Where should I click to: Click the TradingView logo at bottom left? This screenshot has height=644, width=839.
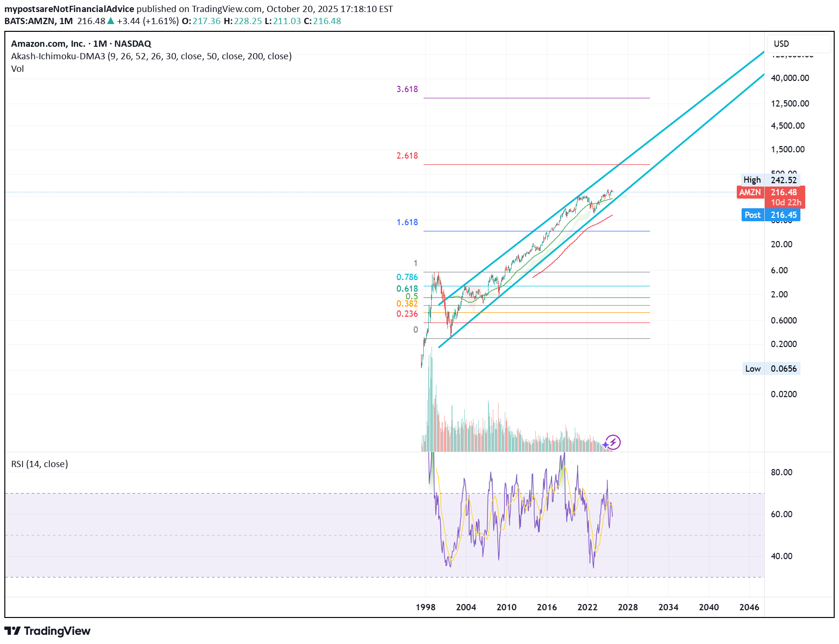coord(47,631)
